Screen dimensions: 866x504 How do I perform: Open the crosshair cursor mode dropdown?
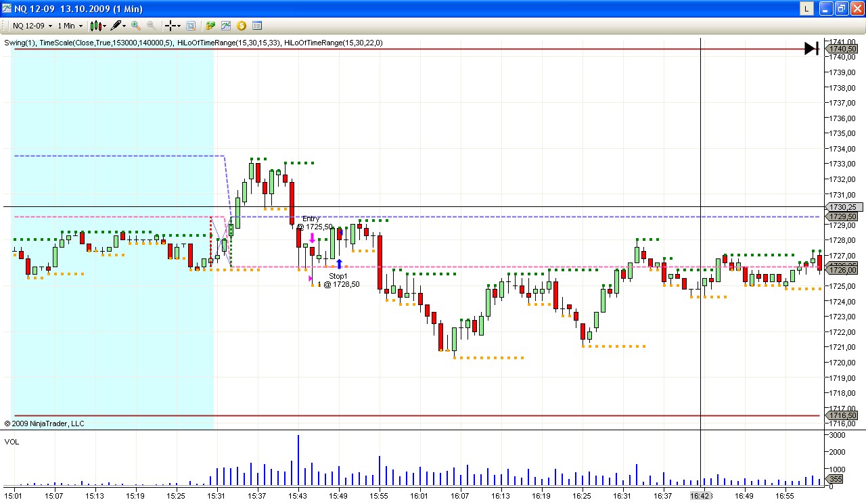pyautogui.click(x=173, y=26)
